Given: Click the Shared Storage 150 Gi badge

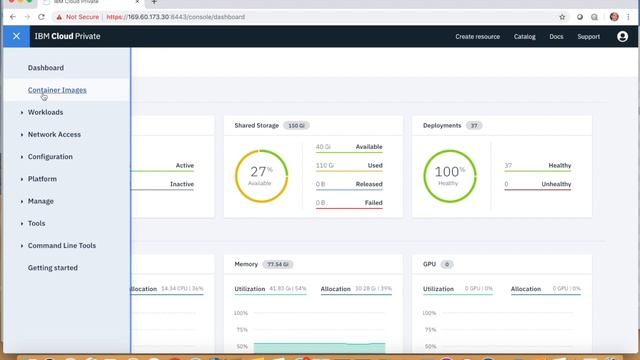Looking at the screenshot, I should pos(296,126).
